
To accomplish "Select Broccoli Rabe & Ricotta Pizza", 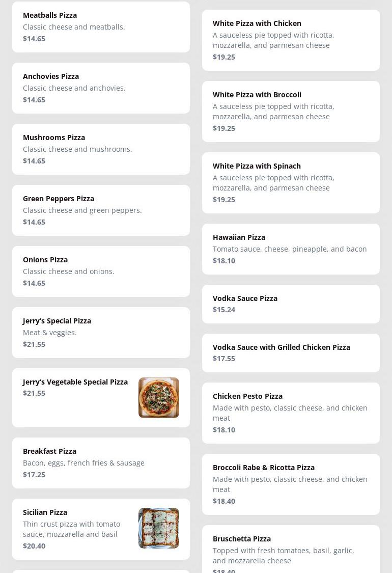I will (291, 484).
